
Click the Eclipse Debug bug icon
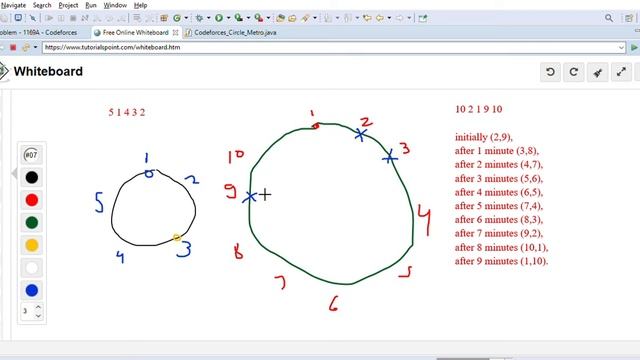199,18
